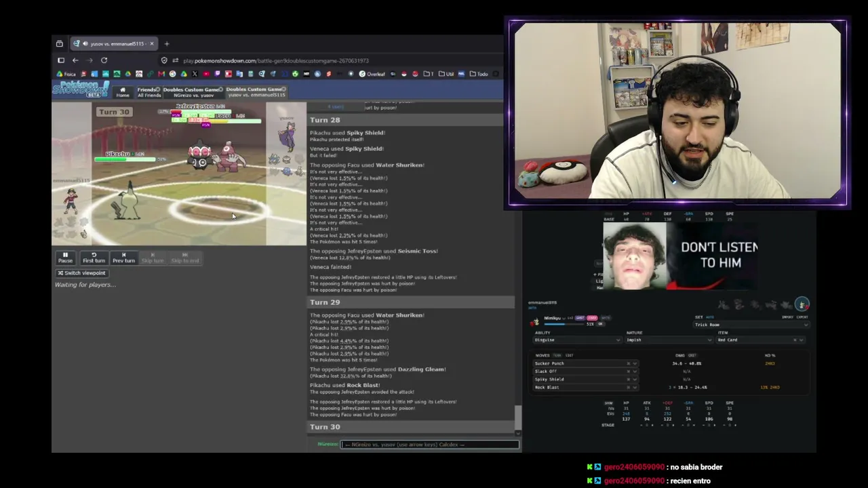This screenshot has width=868, height=488.
Task: Open the Ability dropdown showing Disguise
Action: (x=577, y=340)
